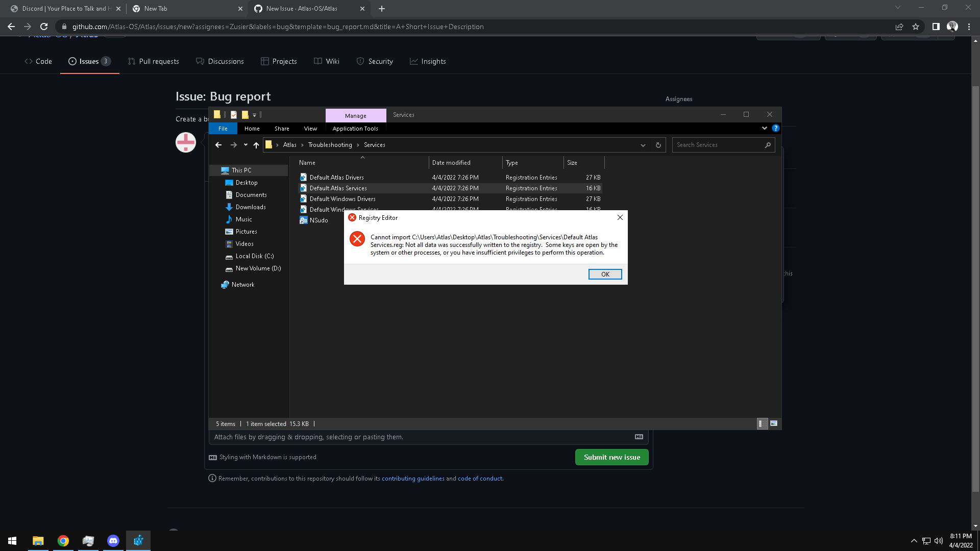Select Default Atlas Services file

pyautogui.click(x=338, y=188)
